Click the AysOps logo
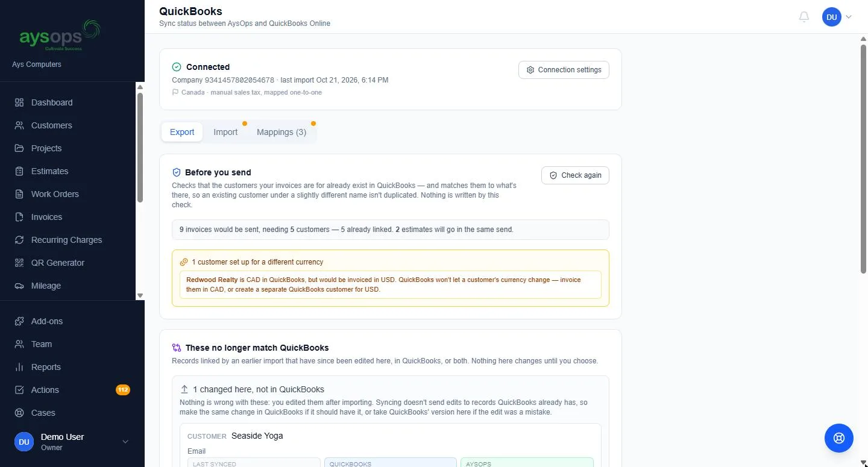Screen dimensions: 868x467 60,36
